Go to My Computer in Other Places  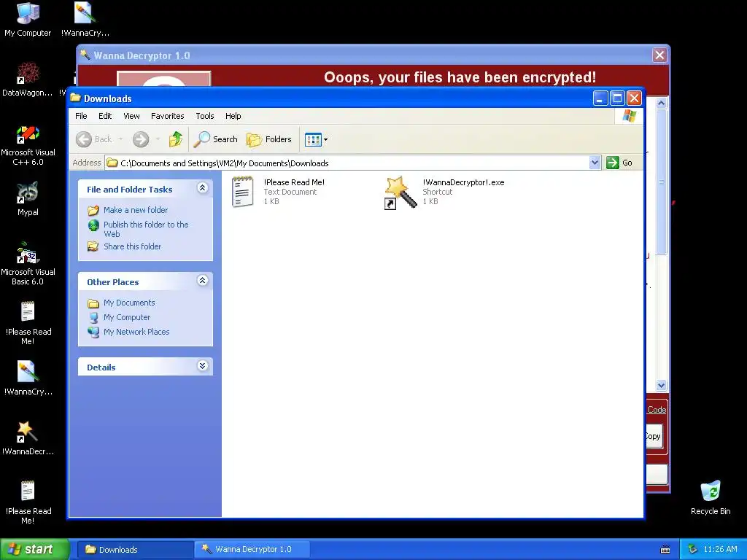[127, 317]
